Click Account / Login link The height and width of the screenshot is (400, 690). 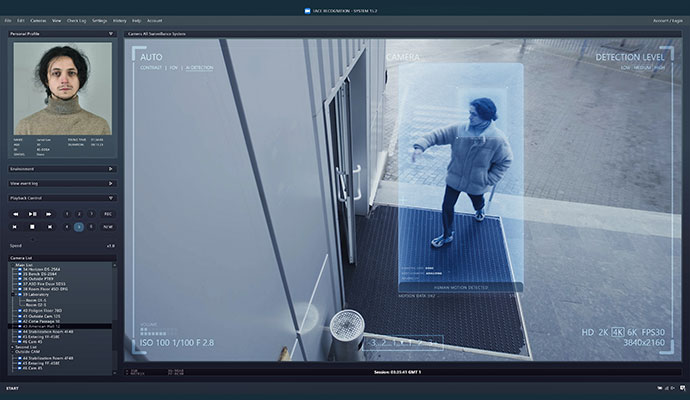click(x=668, y=21)
